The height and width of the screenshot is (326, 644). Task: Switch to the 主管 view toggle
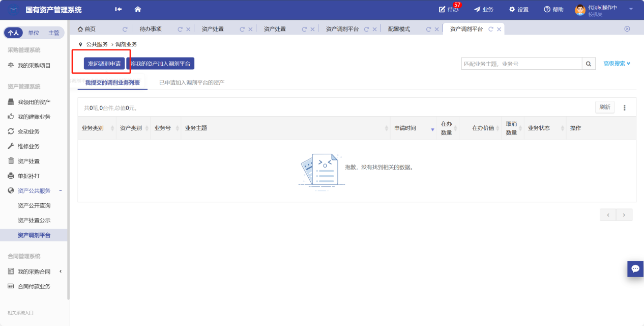click(x=54, y=33)
